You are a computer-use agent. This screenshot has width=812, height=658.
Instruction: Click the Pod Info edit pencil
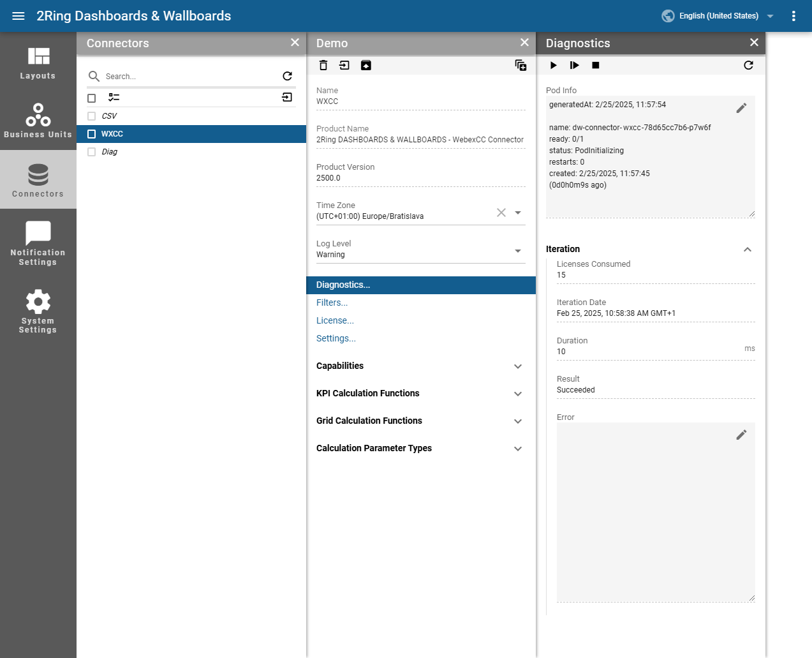tap(741, 108)
